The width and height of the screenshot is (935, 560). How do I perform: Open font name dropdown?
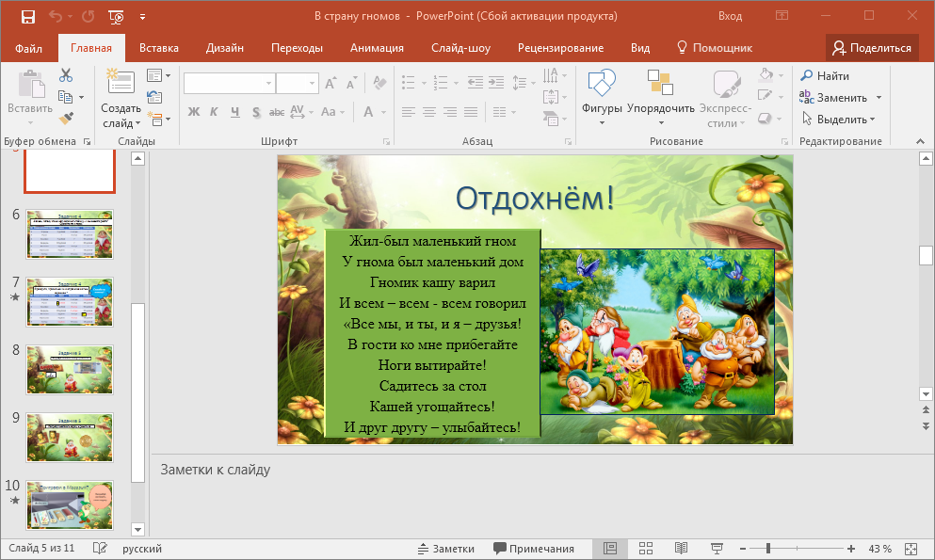pos(269,84)
